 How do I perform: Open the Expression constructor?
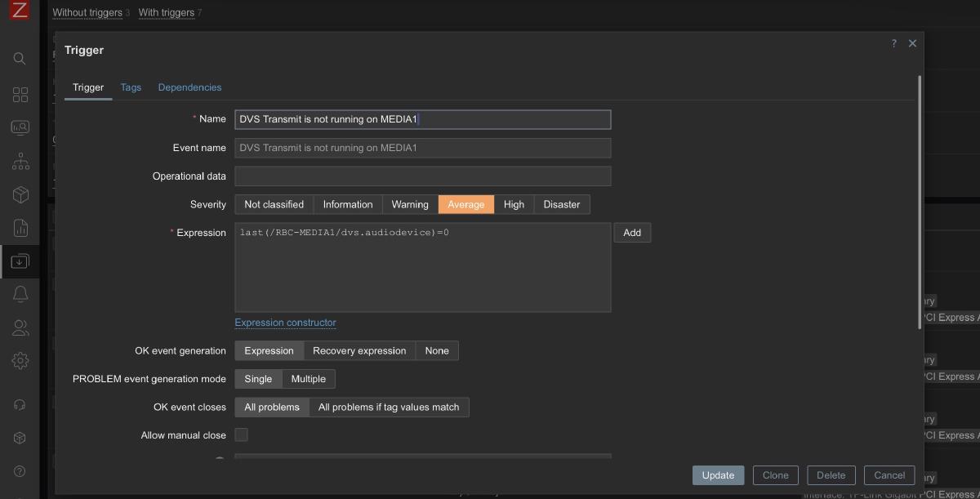pyautogui.click(x=285, y=323)
